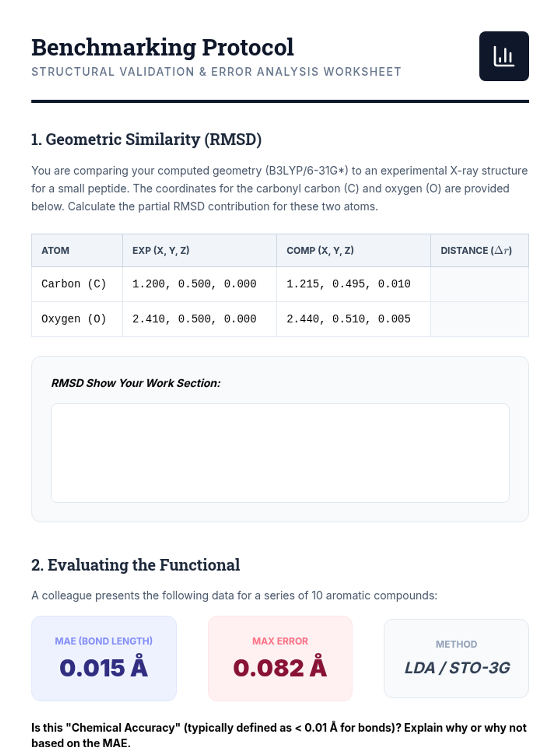Click the Evaluating the Functional heading
Image resolution: width=560 pixels, height=747 pixels.
pyautogui.click(x=135, y=565)
